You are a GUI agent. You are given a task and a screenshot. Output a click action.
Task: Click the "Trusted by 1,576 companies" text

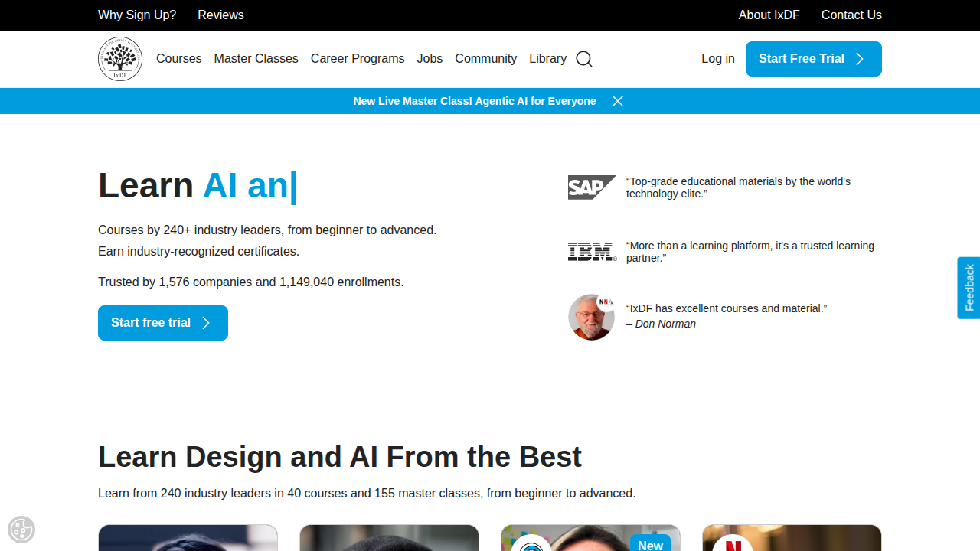(x=251, y=282)
